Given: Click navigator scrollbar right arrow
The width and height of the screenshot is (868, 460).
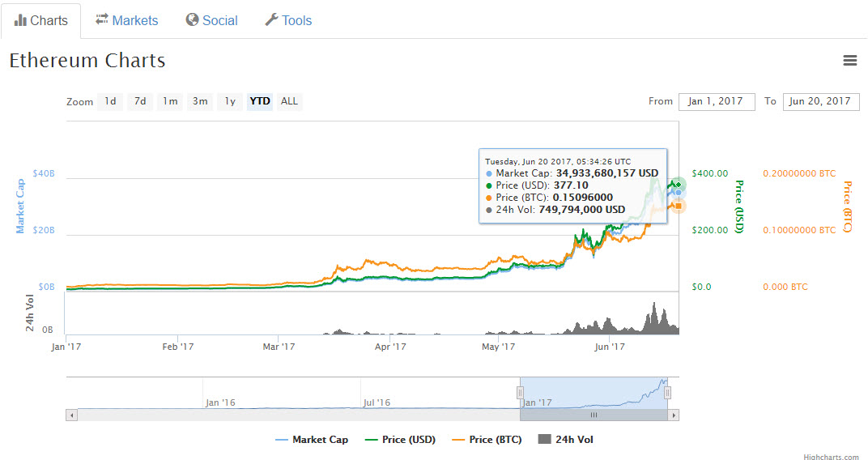Looking at the screenshot, I should point(673,415).
